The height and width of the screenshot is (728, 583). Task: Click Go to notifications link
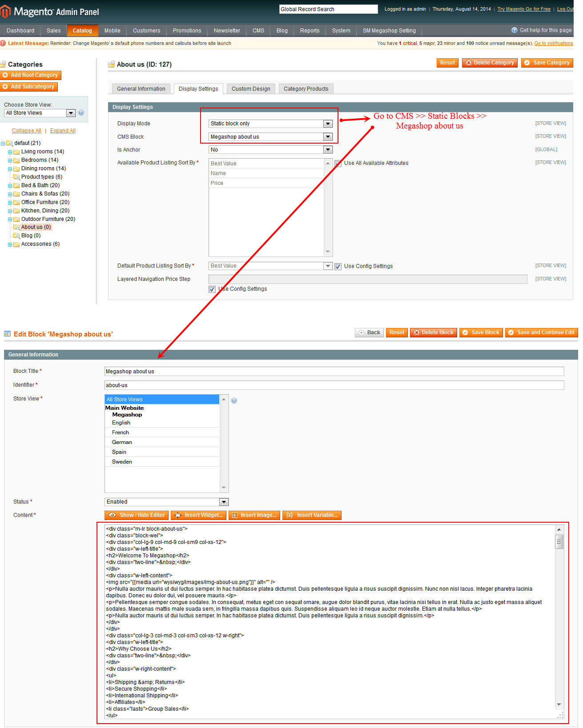click(554, 43)
